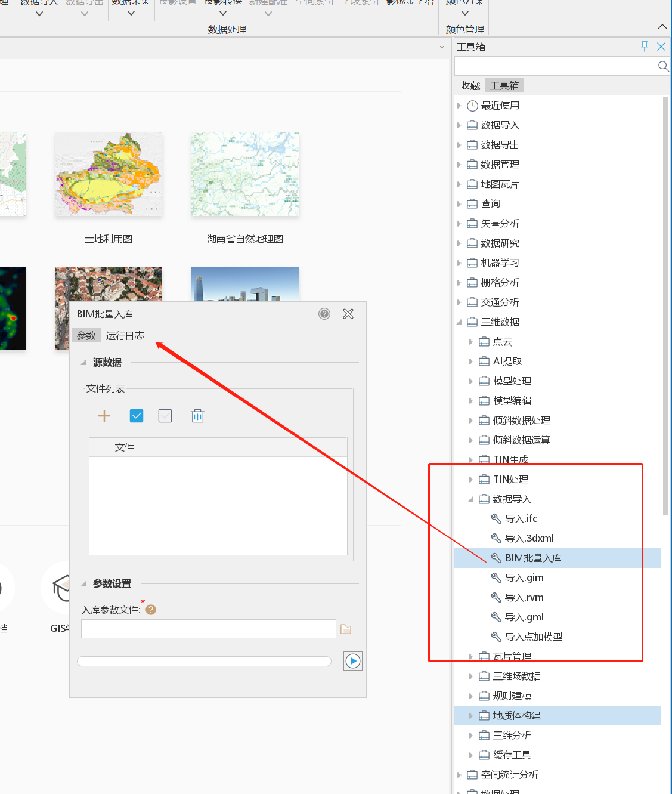Screen dimensions: 672x794
Task: Open the 土地利用图 map thumbnail
Action: [x=109, y=174]
